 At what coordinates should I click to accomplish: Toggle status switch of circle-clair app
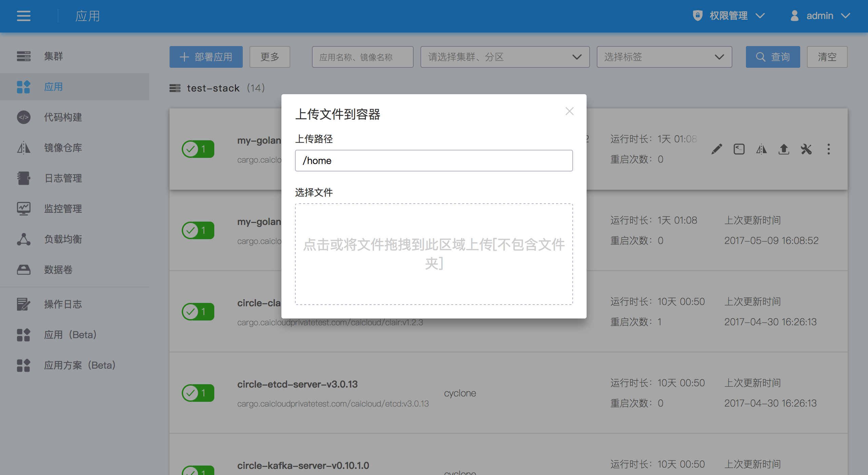(x=198, y=312)
